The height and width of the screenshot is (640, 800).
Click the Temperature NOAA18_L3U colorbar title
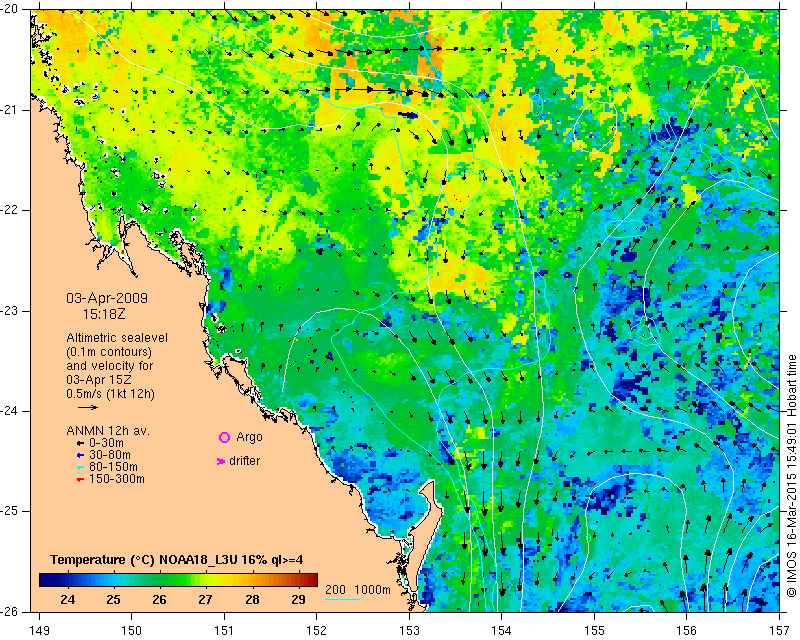177,560
